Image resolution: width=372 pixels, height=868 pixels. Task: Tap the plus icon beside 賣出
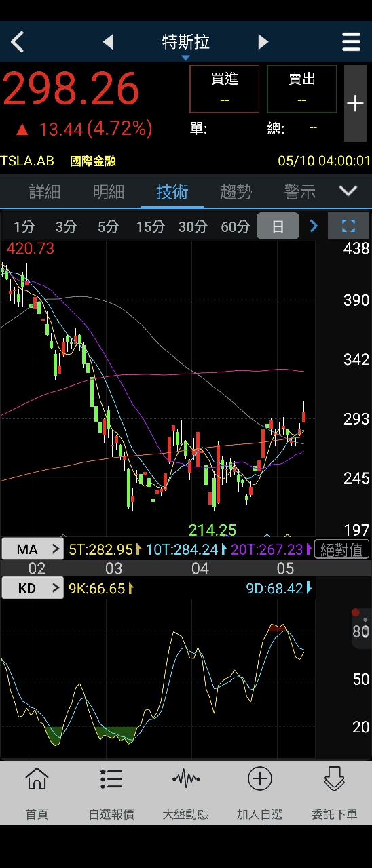tap(355, 103)
